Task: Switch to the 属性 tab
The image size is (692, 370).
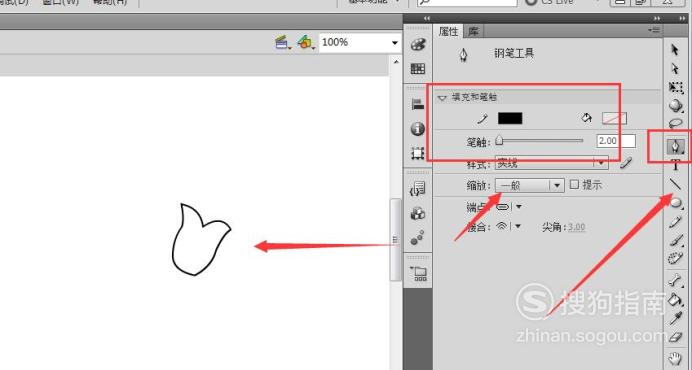Action: [448, 31]
